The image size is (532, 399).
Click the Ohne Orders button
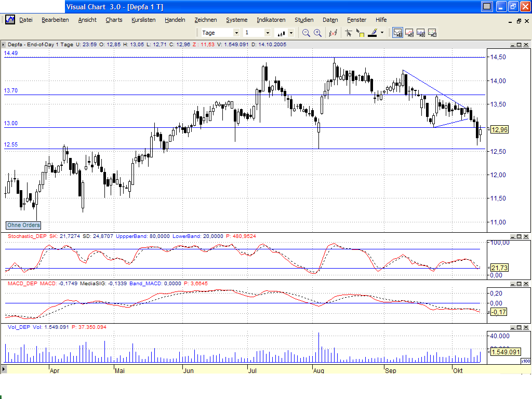click(x=23, y=225)
